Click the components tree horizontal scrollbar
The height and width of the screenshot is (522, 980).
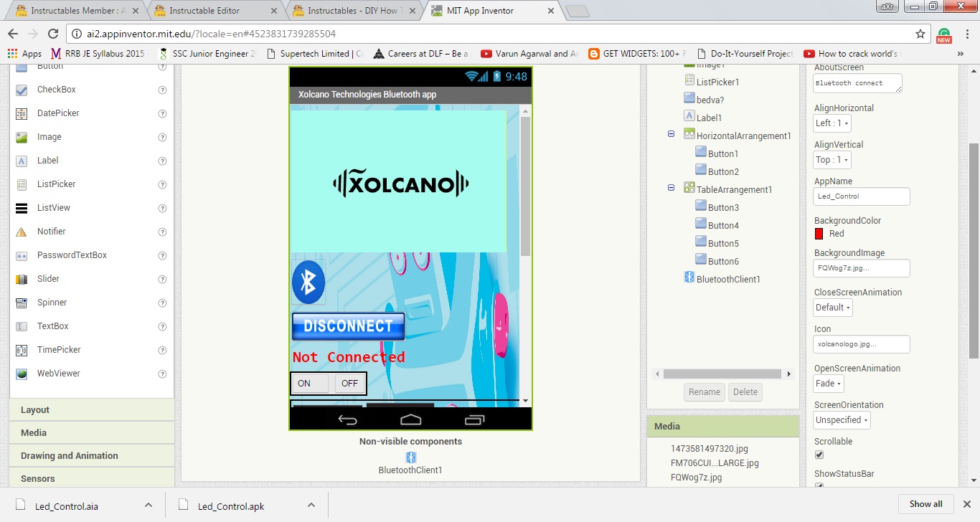pos(722,374)
